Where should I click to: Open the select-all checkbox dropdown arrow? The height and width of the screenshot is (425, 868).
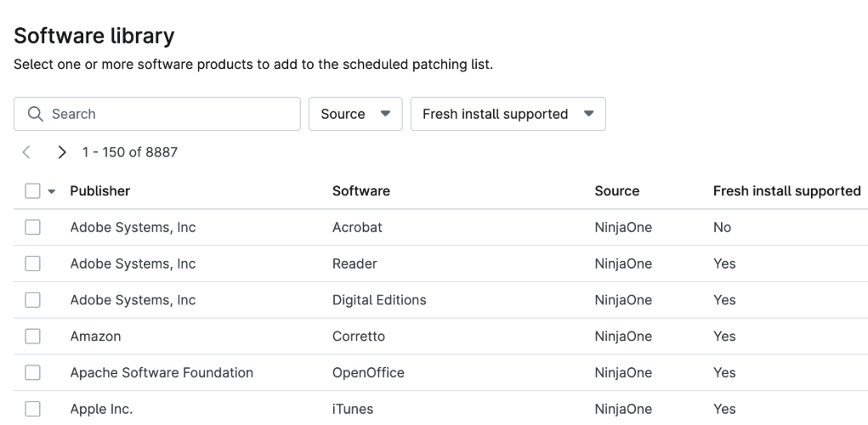click(51, 191)
